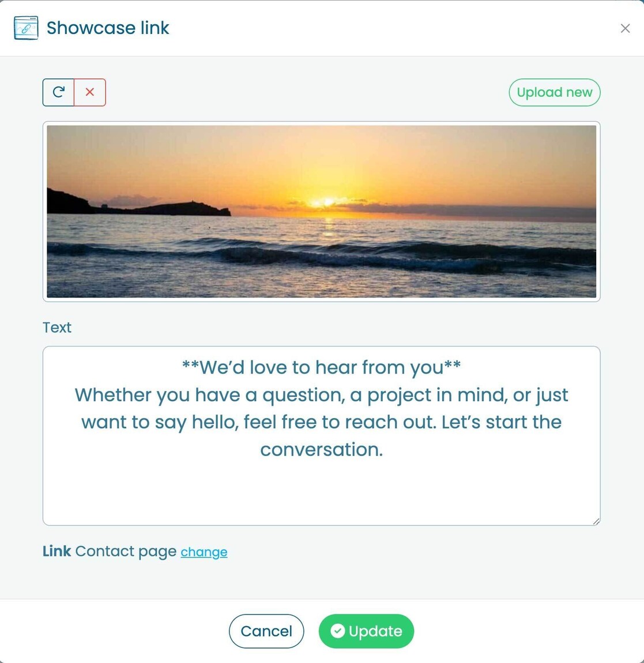Close the Showcase link dialog
This screenshot has height=663, width=644.
point(625,28)
